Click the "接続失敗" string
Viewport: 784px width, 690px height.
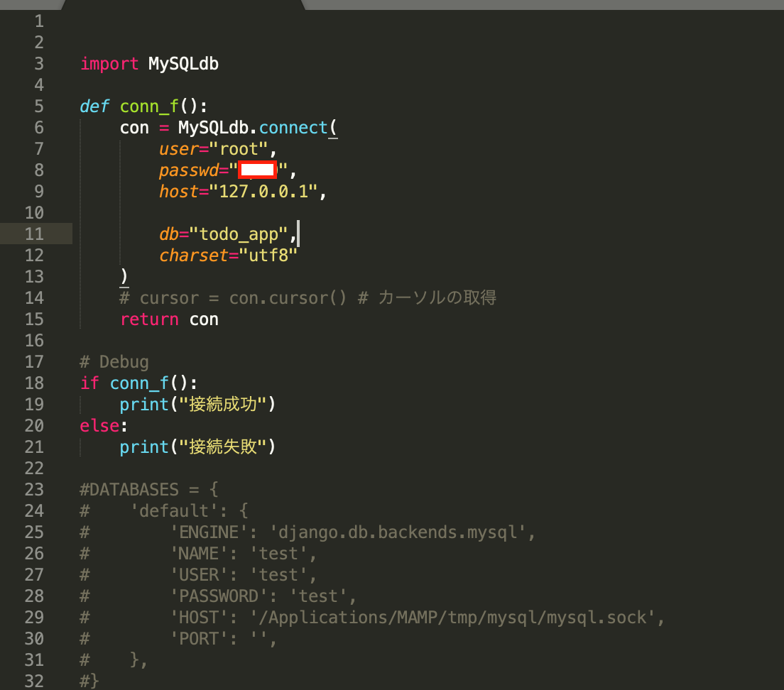pos(223,447)
